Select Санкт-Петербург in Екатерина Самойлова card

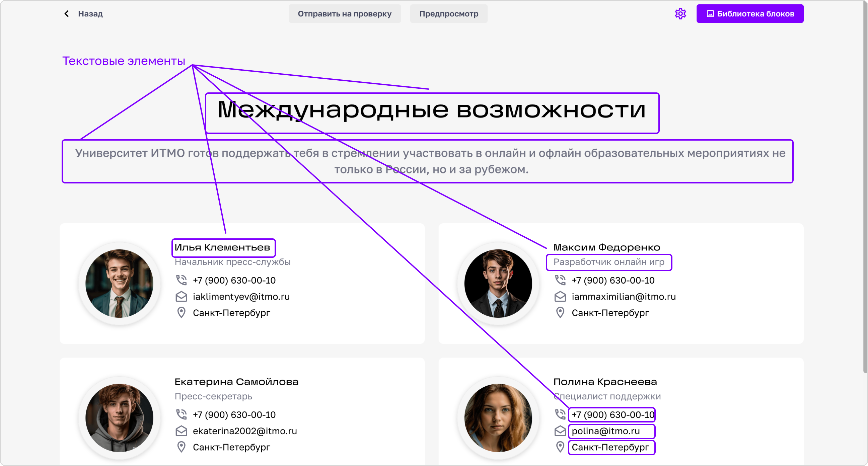[x=231, y=448]
